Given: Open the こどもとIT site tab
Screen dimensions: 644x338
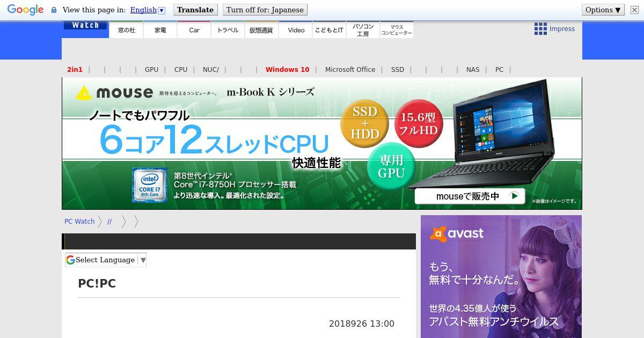Looking at the screenshot, I should point(329,30).
